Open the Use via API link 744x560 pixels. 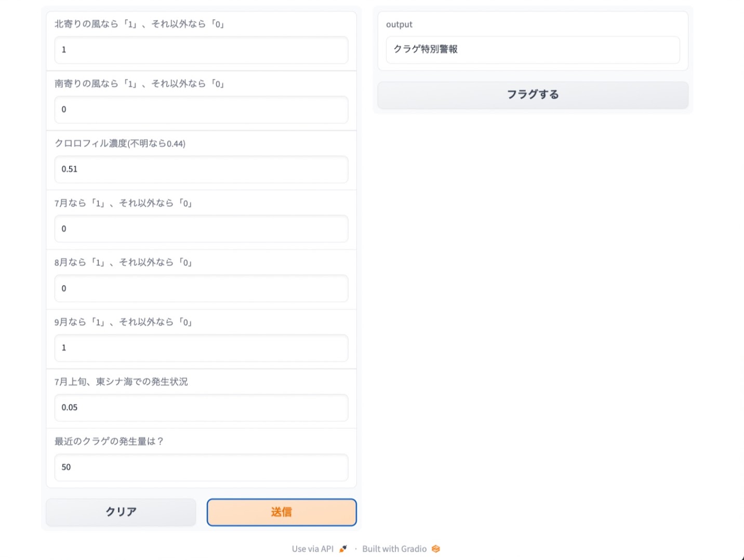[312, 548]
